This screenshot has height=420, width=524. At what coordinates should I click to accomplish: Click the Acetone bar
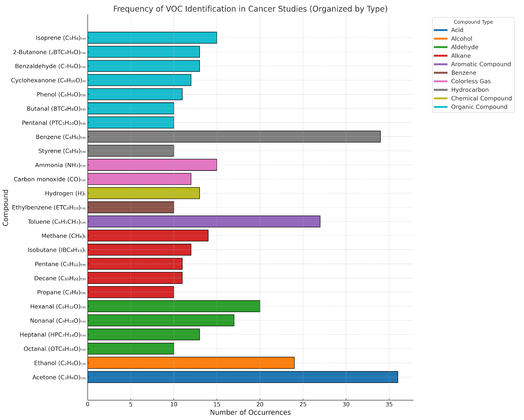[243, 377]
